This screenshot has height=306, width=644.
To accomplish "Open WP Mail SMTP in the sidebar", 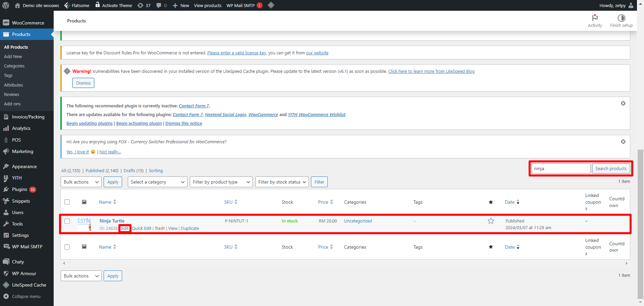I will coord(27,247).
